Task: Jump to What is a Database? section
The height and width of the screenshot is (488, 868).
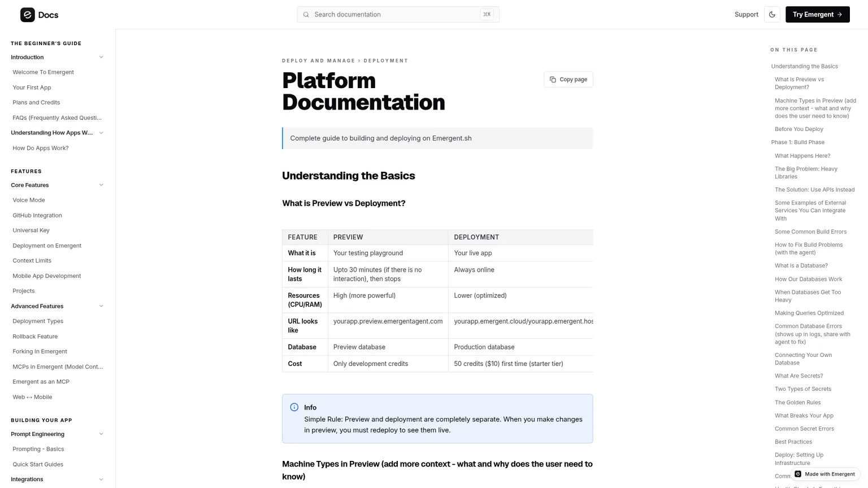Action: pyautogui.click(x=801, y=265)
